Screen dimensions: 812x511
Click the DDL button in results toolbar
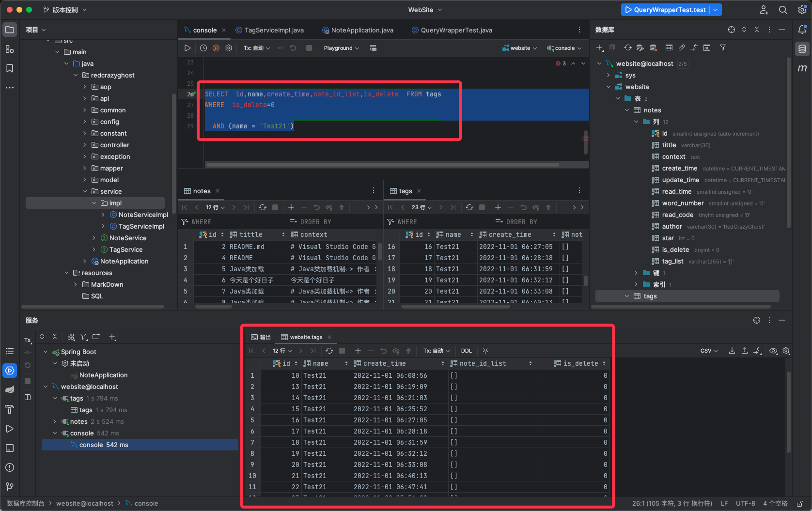click(x=466, y=351)
